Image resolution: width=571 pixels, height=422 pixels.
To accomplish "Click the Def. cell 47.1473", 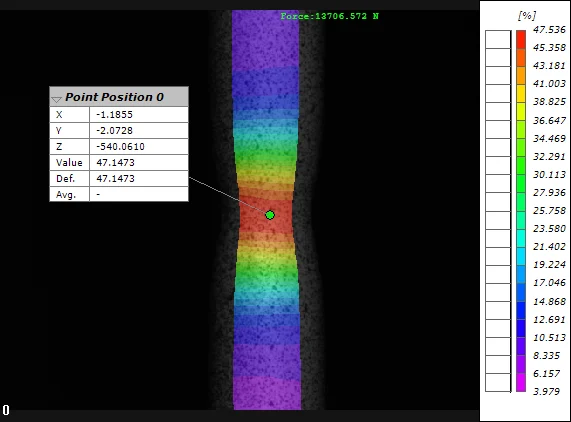I will point(139,179).
